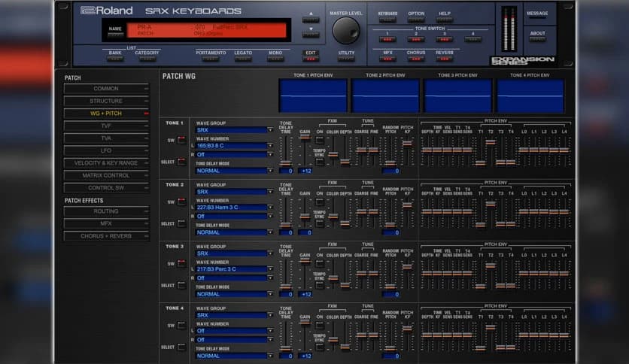This screenshot has height=364, width=629.
Task: Toggle the MFX effect switch in the top panel
Action: [387, 59]
